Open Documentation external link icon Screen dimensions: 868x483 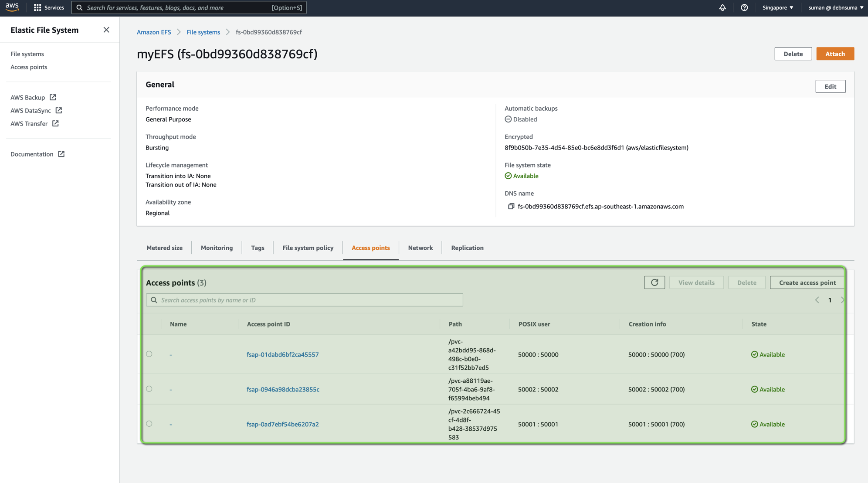click(x=61, y=154)
